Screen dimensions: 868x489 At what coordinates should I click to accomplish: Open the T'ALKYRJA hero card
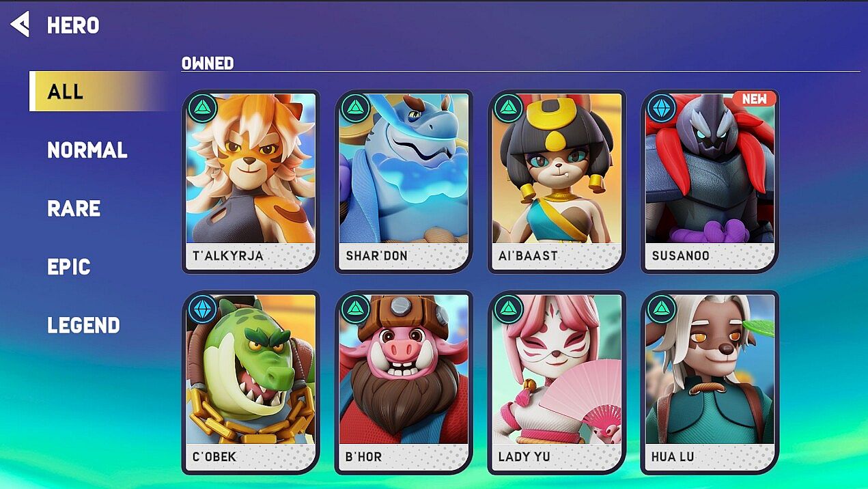point(251,181)
